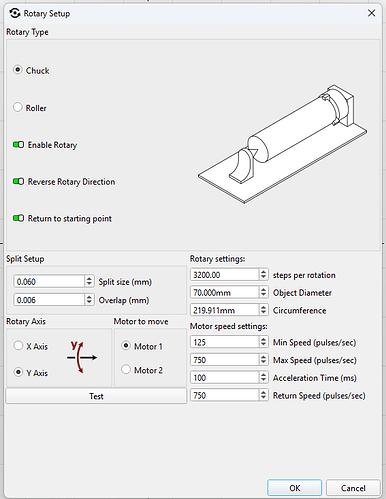Toggle Reverse Rotary Direction switch
The height and width of the screenshot is (499, 386).
click(18, 181)
